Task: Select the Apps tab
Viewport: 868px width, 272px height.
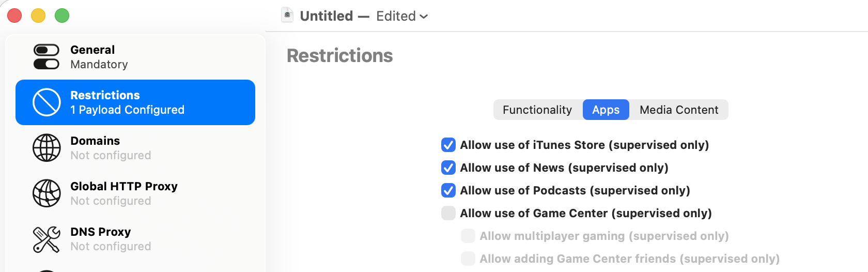Action: pos(606,110)
